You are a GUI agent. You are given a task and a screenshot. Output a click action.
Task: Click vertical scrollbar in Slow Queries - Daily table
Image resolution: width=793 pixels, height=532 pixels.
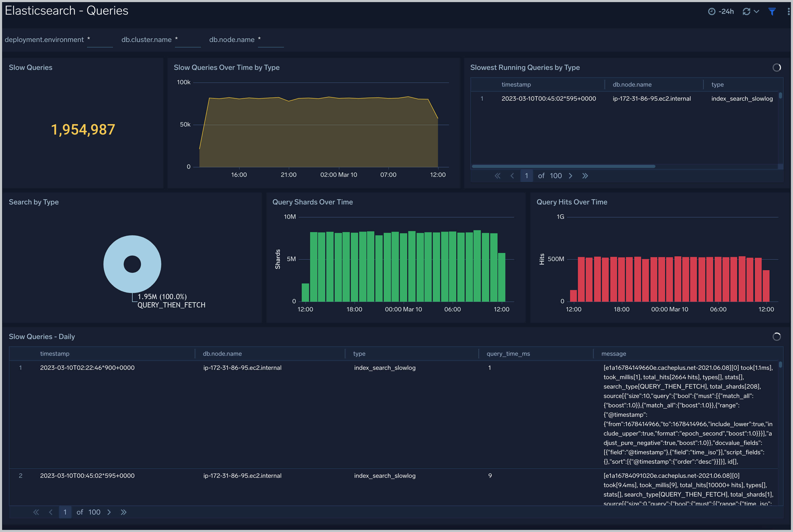click(780, 364)
